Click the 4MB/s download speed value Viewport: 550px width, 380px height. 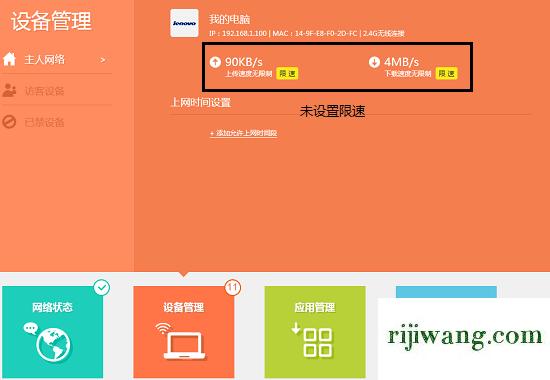coord(402,62)
